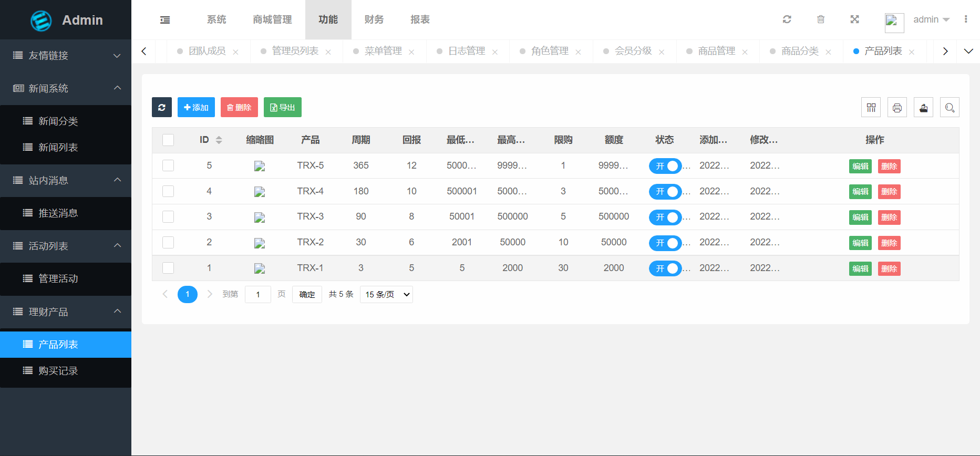The width and height of the screenshot is (980, 456).
Task: Close the 团队成员 tab
Action: click(235, 52)
